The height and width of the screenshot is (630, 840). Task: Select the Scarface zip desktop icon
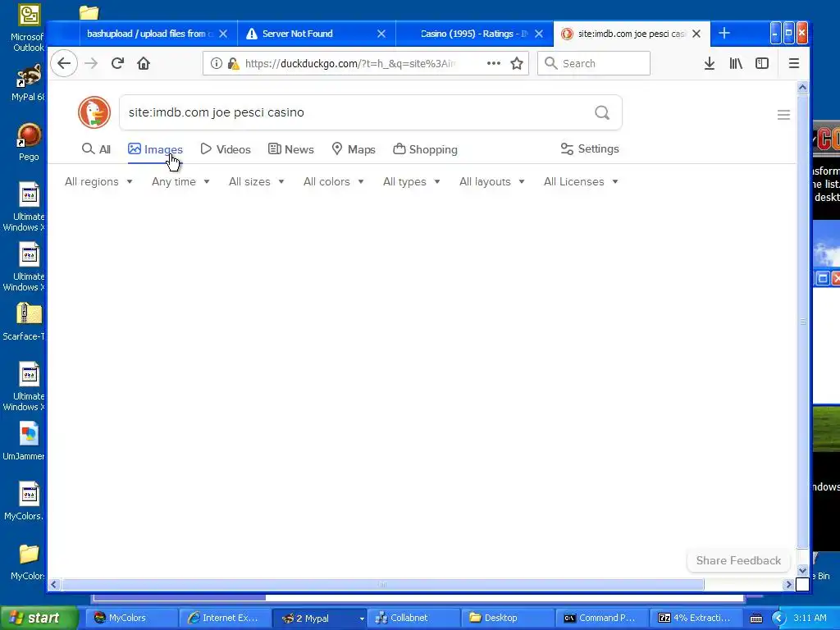point(25,322)
